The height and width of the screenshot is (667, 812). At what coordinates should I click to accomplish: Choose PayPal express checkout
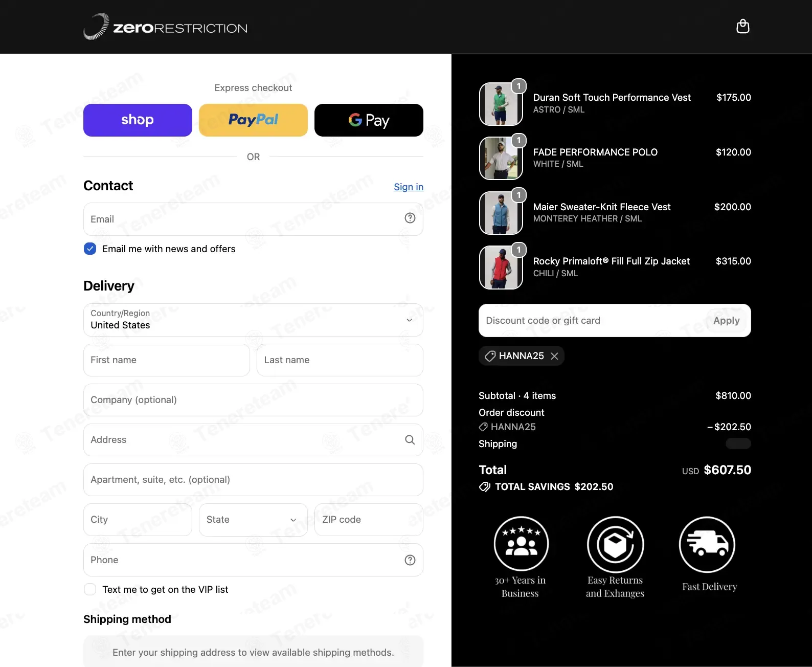[253, 120]
